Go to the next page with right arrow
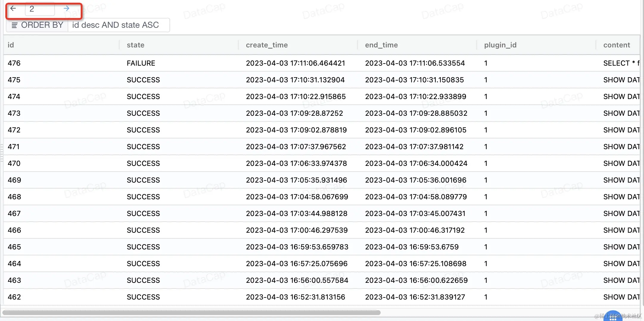The image size is (644, 321). click(x=66, y=9)
